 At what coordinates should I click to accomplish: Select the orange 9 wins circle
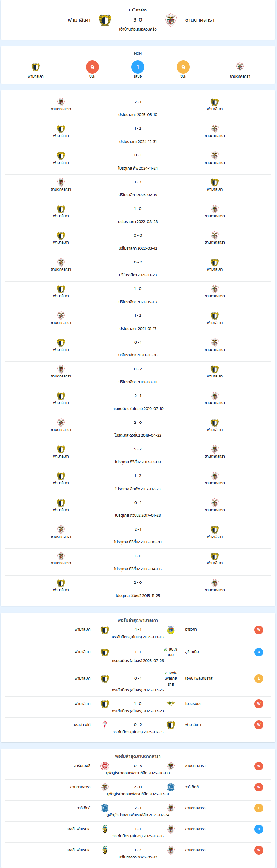[92, 67]
